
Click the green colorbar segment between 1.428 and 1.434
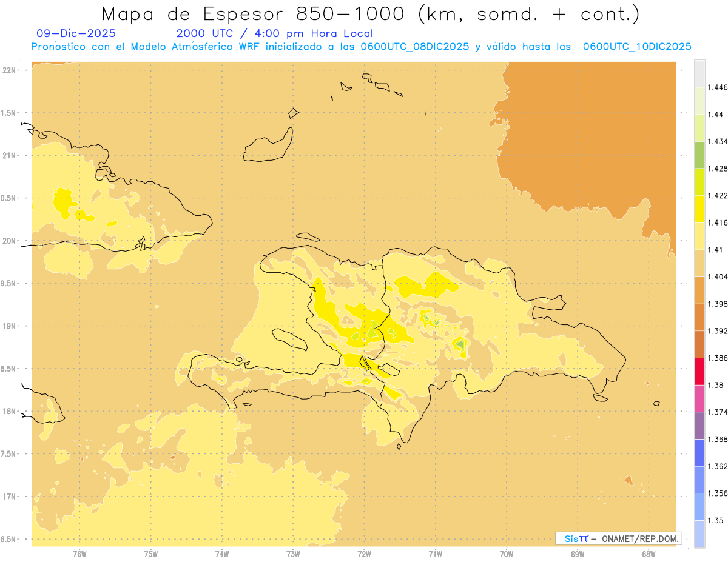click(699, 155)
